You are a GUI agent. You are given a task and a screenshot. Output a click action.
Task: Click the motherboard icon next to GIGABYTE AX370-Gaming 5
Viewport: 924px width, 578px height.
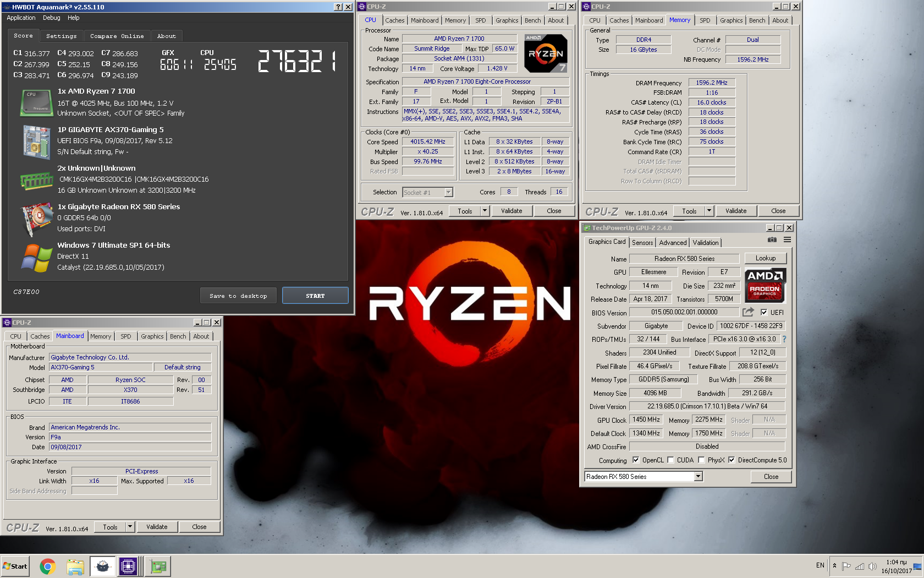[36, 141]
